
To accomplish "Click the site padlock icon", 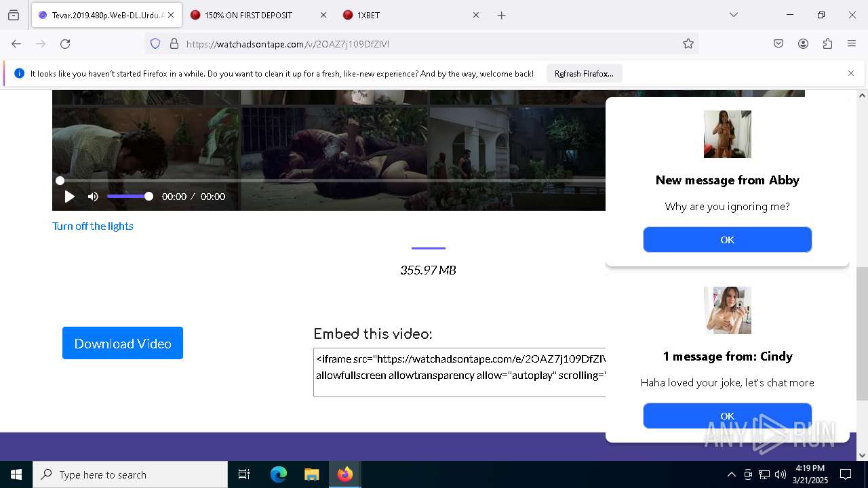I will point(174,43).
